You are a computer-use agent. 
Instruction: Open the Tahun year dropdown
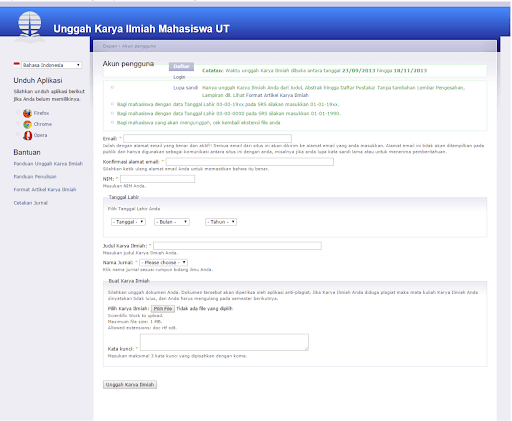pos(221,222)
